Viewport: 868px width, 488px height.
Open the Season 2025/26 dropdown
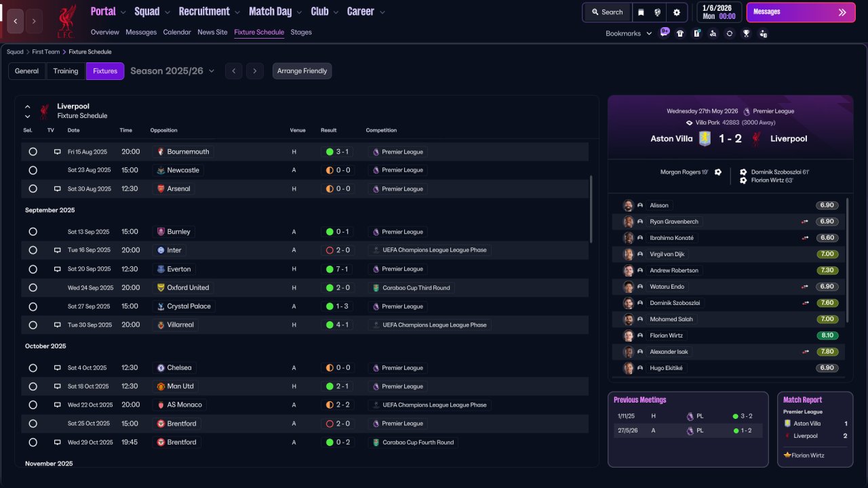172,70
